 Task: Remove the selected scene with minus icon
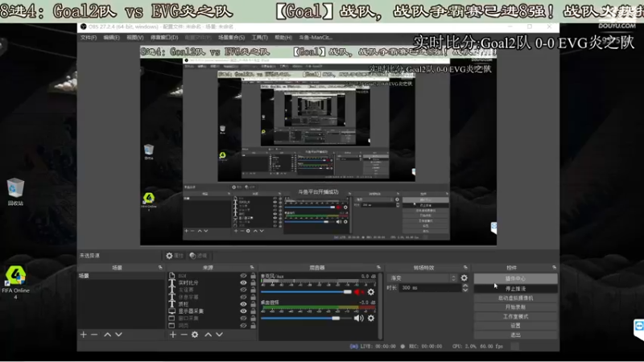coord(94,335)
